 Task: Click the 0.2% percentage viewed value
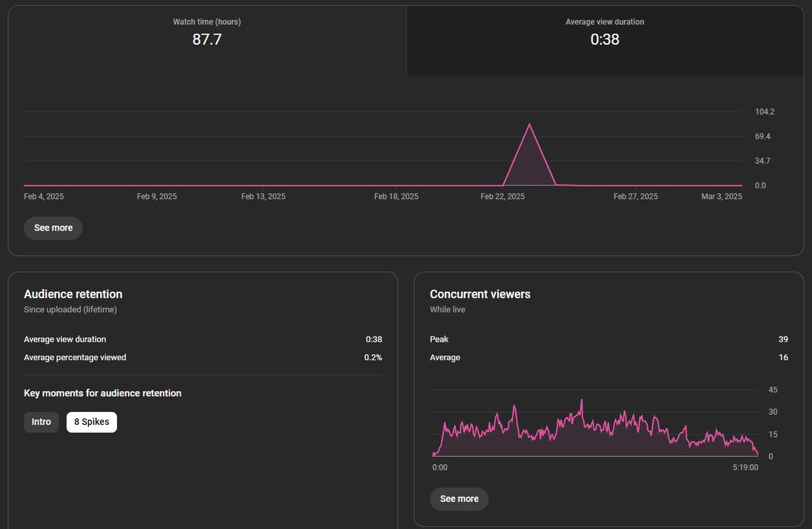373,357
